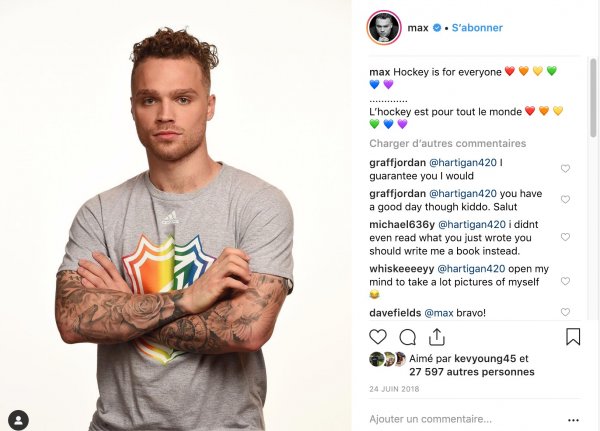The height and width of the screenshot is (431, 600).
Task: Like michael636y's comment heart
Action: (x=565, y=237)
